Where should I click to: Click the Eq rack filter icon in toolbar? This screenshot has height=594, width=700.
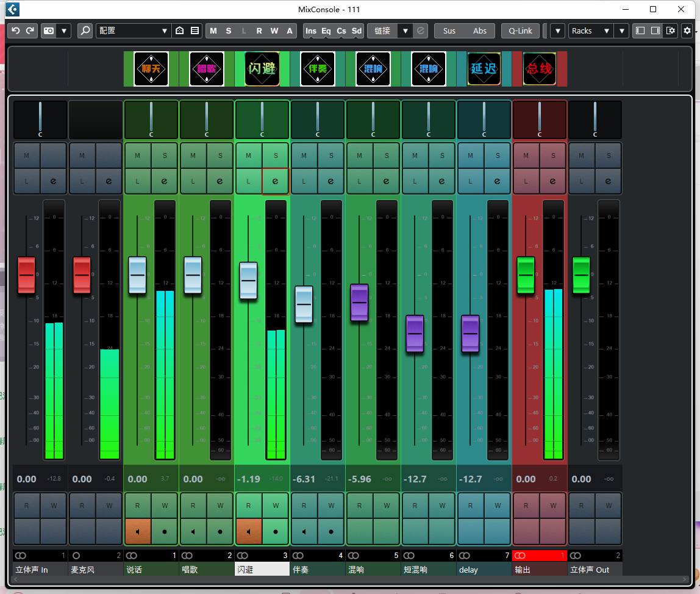coord(326,30)
